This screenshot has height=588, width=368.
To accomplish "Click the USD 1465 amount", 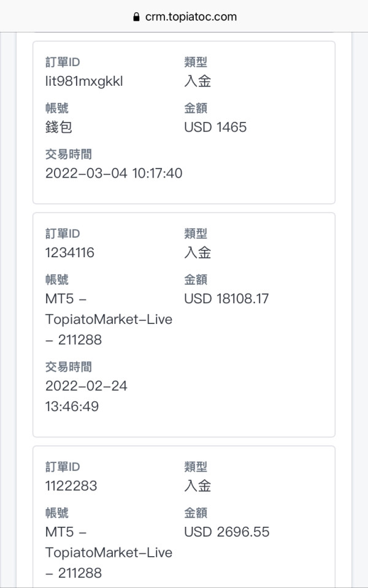I will tap(215, 127).
